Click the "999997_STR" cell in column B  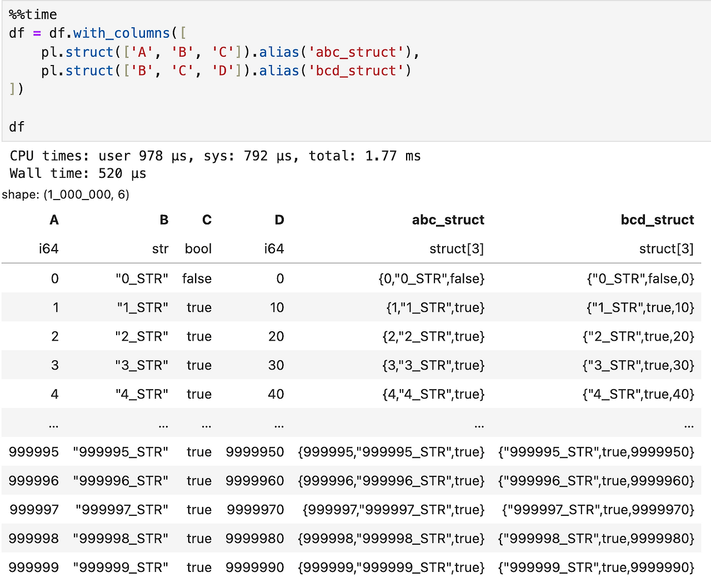tap(122, 510)
